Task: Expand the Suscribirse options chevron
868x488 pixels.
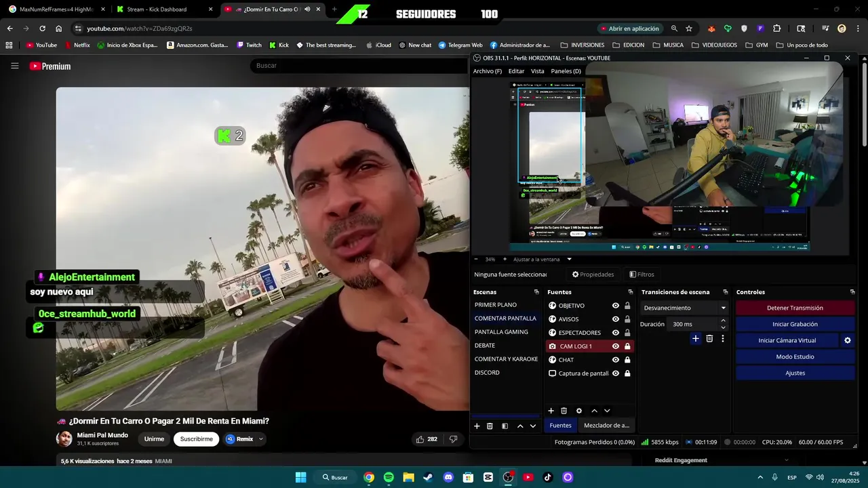Action: click(x=261, y=439)
